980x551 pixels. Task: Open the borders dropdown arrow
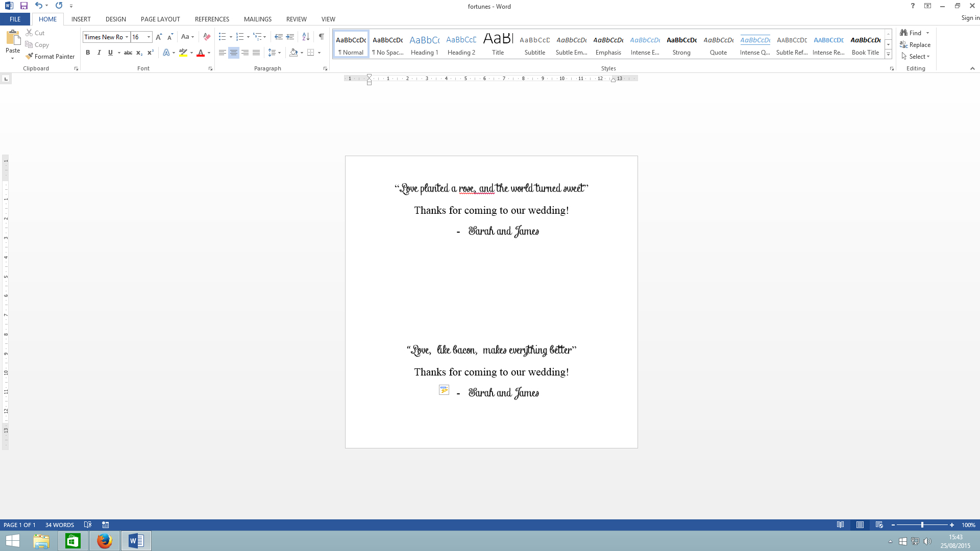click(319, 53)
